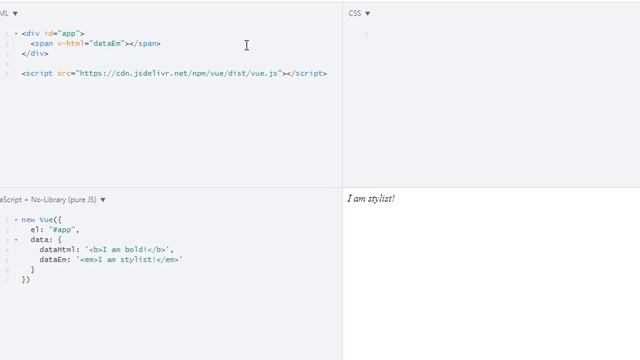640x360 pixels.
Task: Click the closing }) line of the JavaScript
Action: (x=26, y=280)
